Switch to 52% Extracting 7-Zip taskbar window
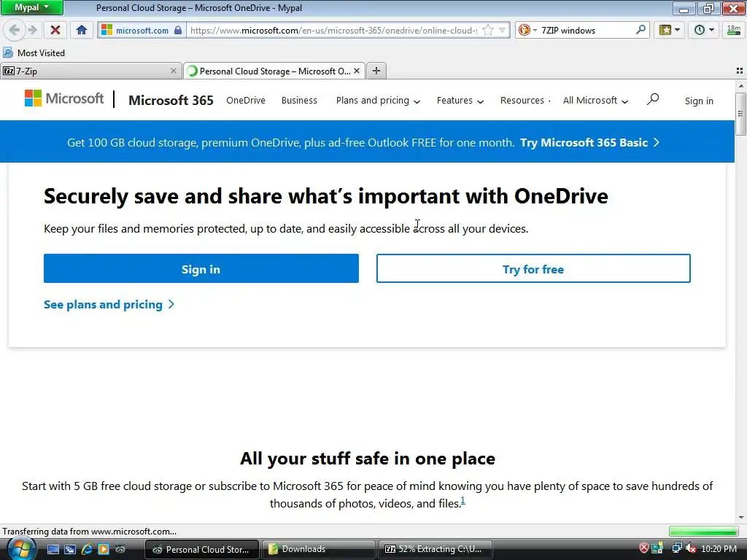Viewport: 747px width, 560px height. (x=434, y=549)
